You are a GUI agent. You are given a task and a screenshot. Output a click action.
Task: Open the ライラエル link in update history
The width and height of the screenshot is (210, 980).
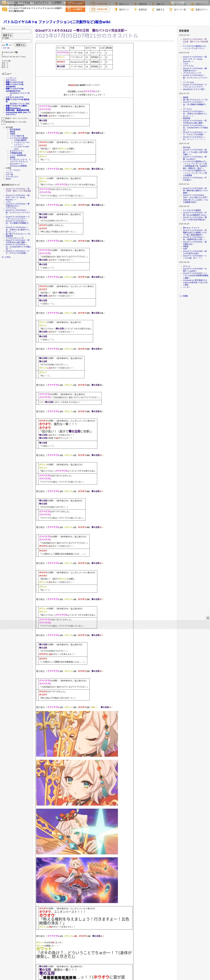click(x=188, y=109)
